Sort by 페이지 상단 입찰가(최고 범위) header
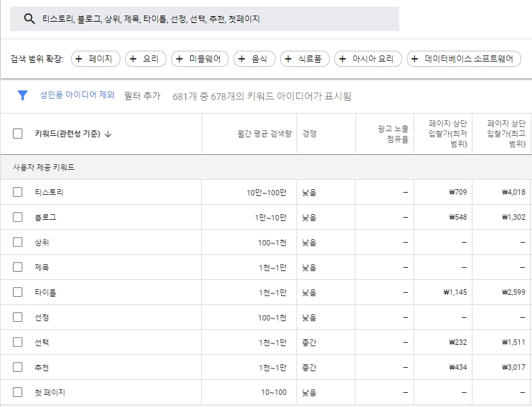 point(506,133)
